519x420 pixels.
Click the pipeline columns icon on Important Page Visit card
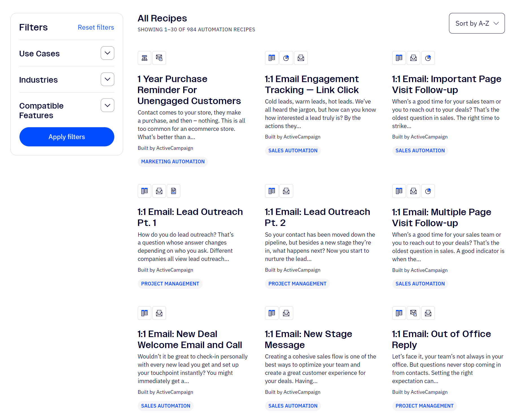(x=399, y=58)
